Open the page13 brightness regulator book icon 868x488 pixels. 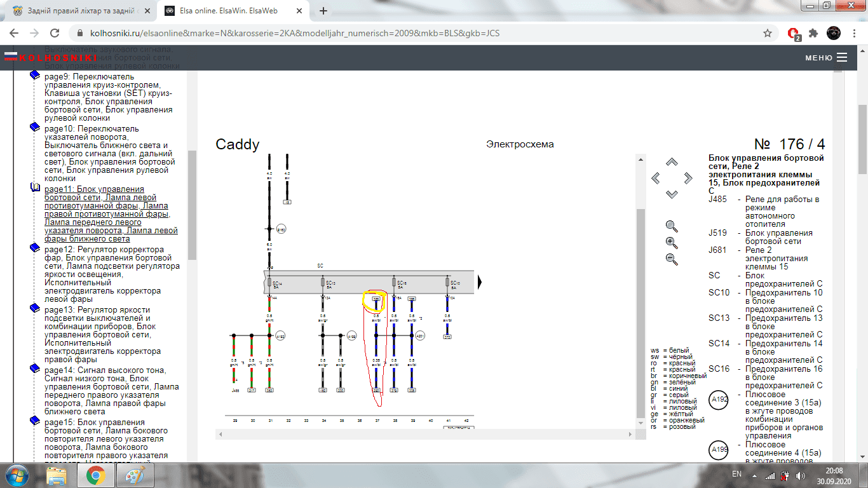[x=36, y=309]
